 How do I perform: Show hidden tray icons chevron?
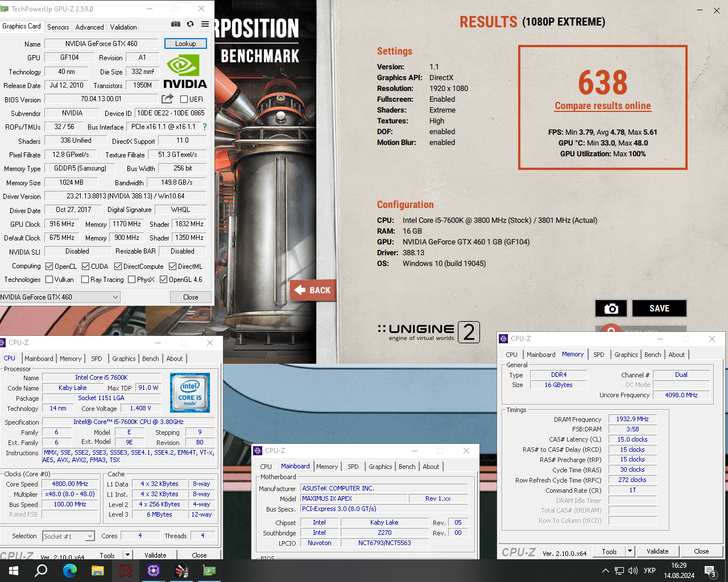[605, 571]
